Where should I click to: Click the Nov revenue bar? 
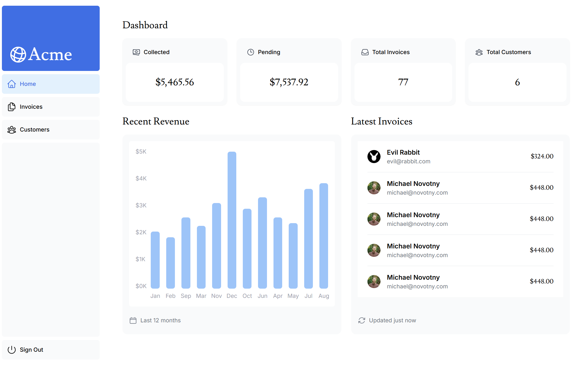click(x=216, y=246)
